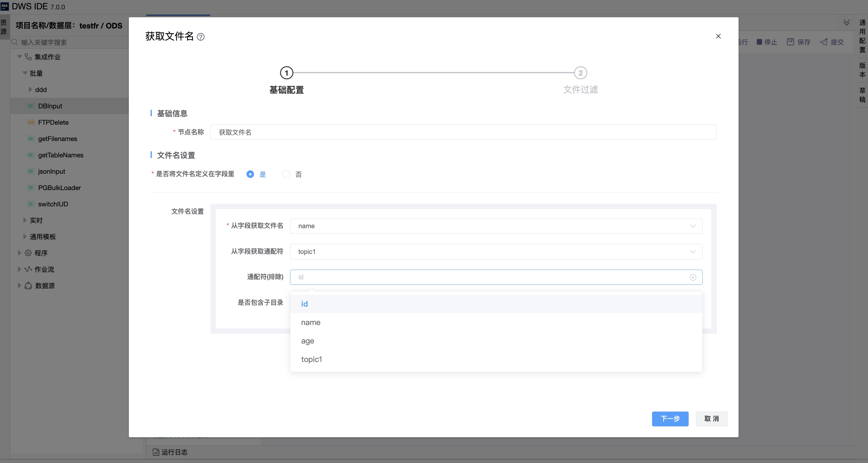Viewport: 868px width, 463px height.
Task: Click the double chevron collapse icon at top right
Action: (x=846, y=23)
